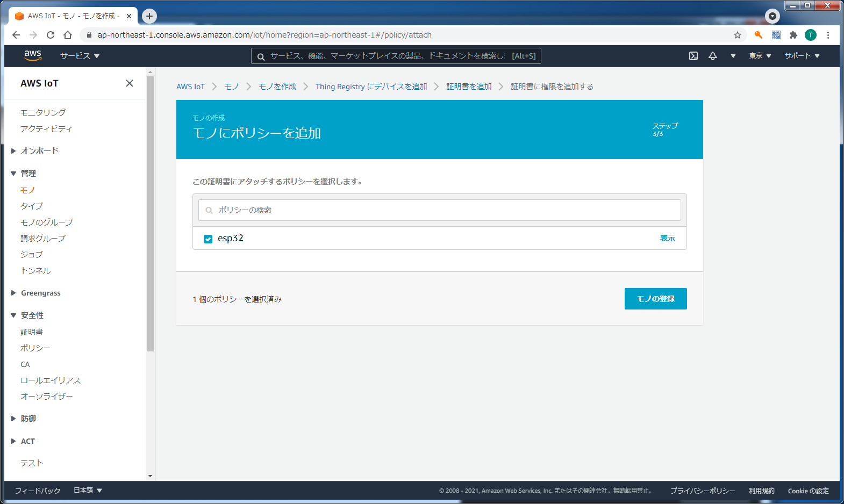The image size is (844, 504).
Task: Open the 東京 region dropdown
Action: pos(760,56)
